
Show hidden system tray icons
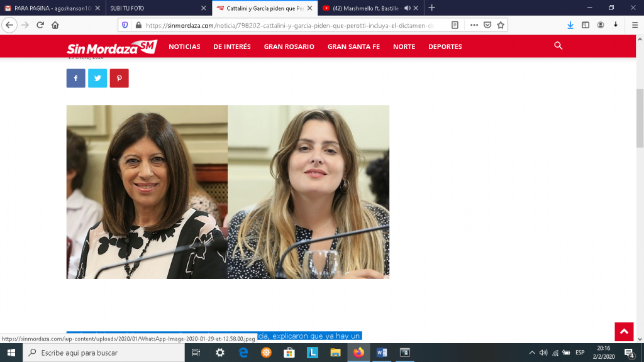[532, 353]
